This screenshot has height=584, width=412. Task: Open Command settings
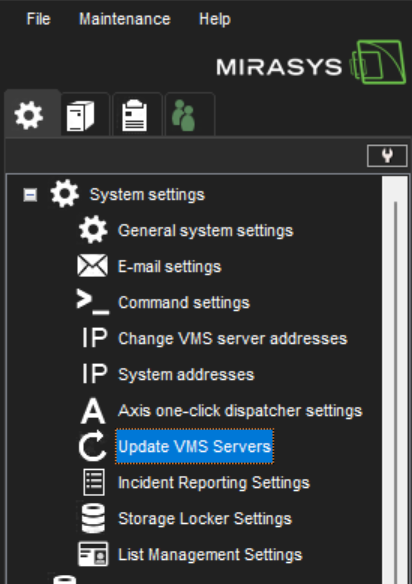[x=184, y=303]
